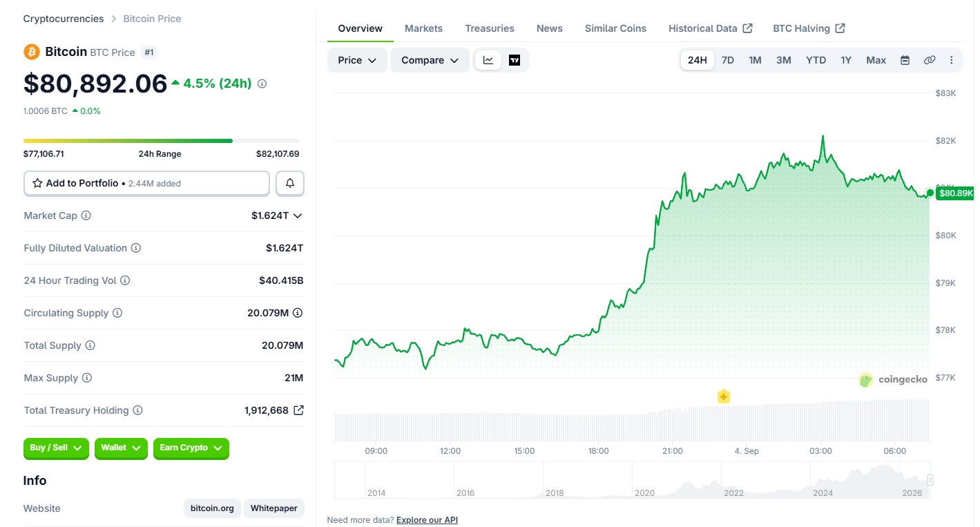
Task: Click the $40.415B trading volume value
Action: 281,280
